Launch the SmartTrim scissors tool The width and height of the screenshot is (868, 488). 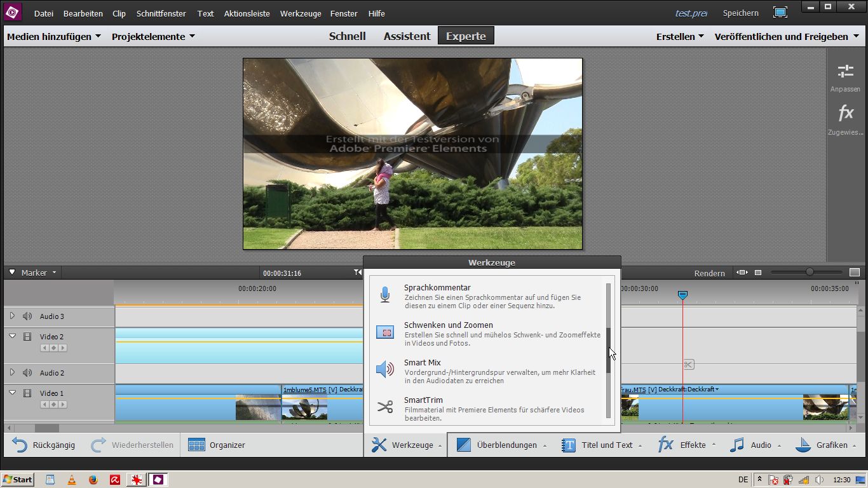coord(385,407)
